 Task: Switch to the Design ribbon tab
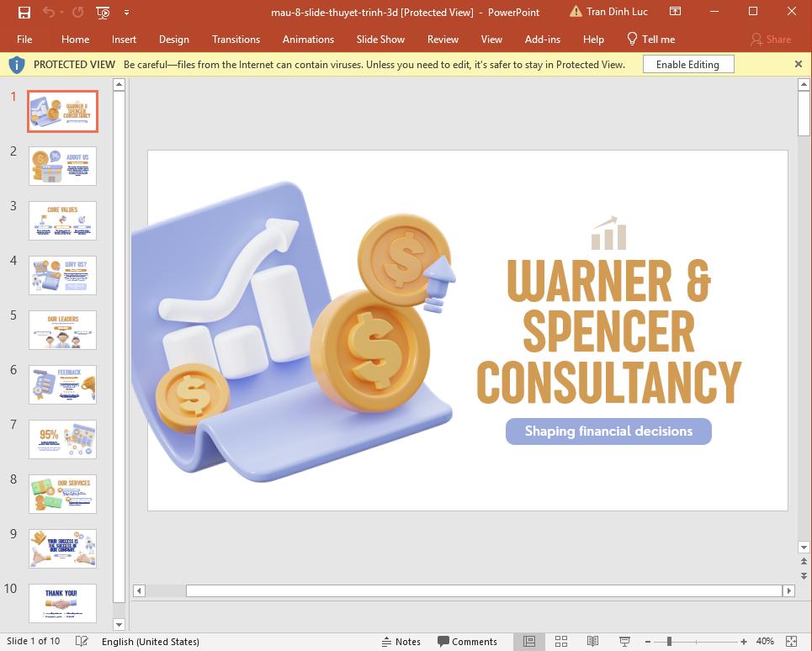[173, 39]
